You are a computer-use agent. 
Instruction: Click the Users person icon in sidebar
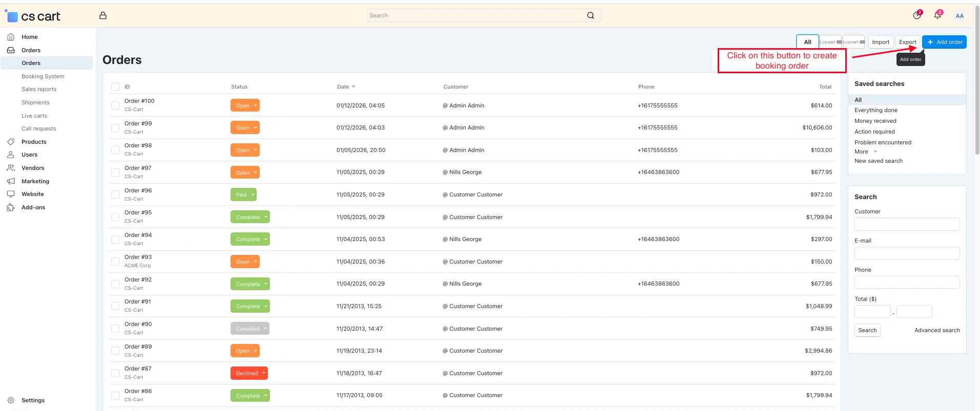[x=11, y=155]
